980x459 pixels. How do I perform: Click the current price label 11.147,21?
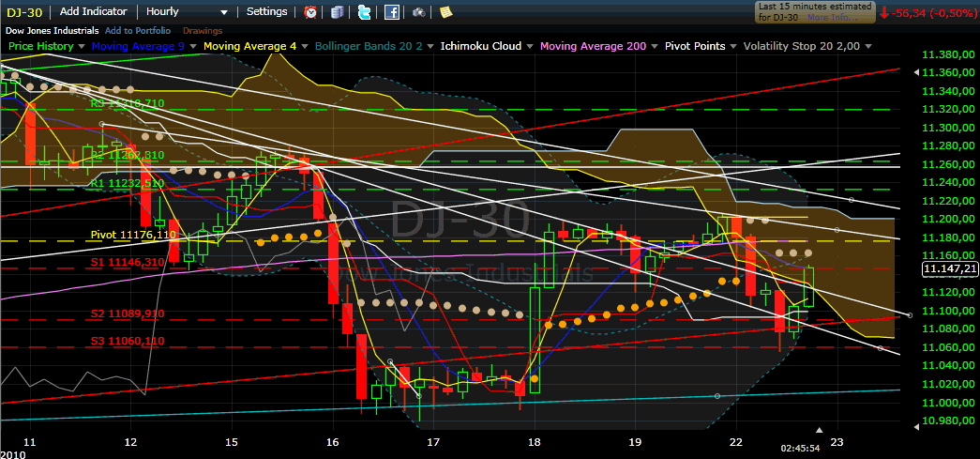950,268
